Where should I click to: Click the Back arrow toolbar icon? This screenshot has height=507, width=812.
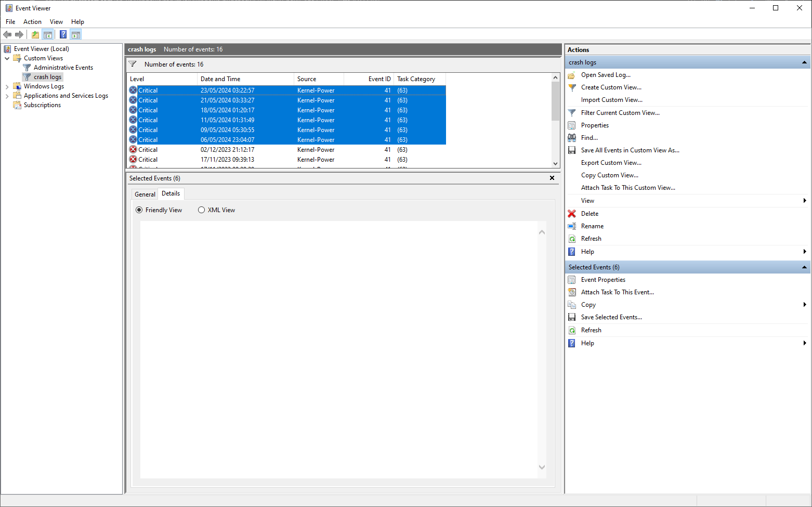(x=7, y=35)
